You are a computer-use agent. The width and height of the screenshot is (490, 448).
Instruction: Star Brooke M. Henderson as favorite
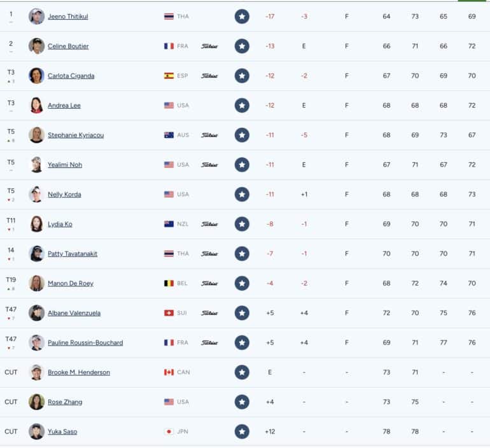[242, 372]
